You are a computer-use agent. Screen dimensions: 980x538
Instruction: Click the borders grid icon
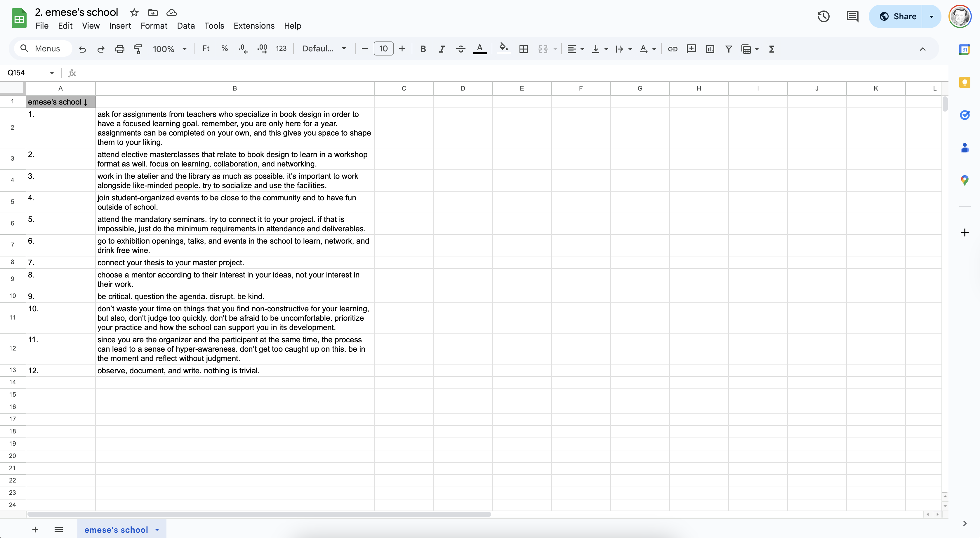pos(523,49)
